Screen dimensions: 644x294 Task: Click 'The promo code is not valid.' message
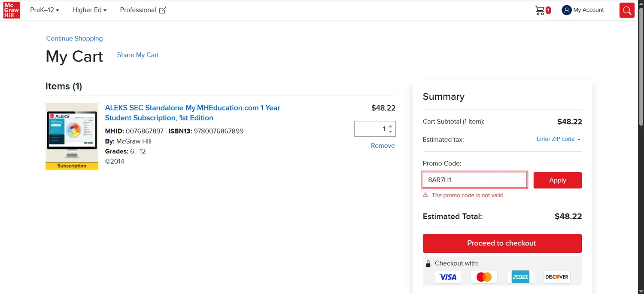tap(468, 195)
